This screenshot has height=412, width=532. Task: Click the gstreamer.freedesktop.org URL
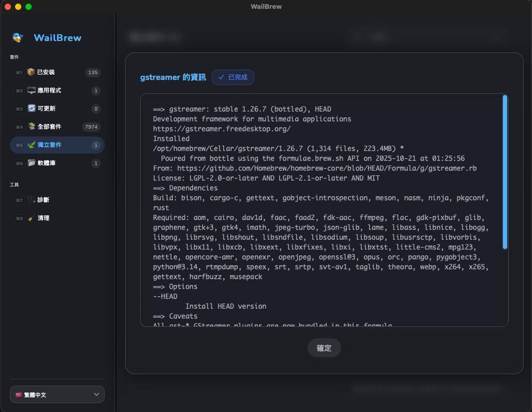(222, 129)
